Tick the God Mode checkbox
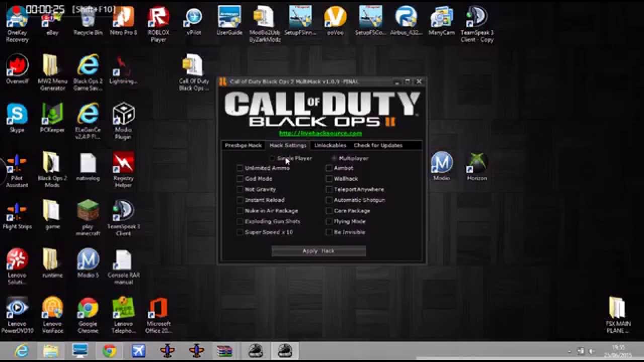 (x=240, y=178)
